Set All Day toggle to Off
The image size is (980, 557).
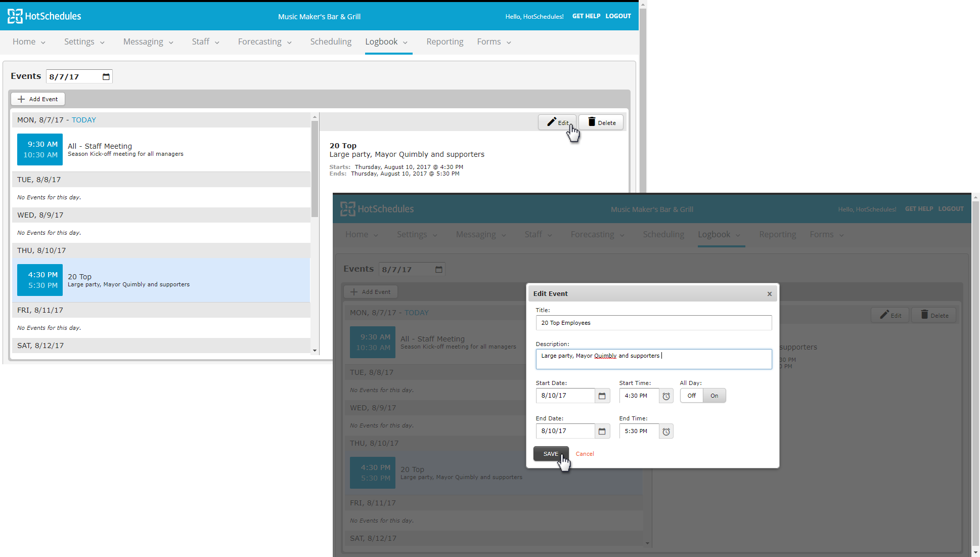pos(691,396)
